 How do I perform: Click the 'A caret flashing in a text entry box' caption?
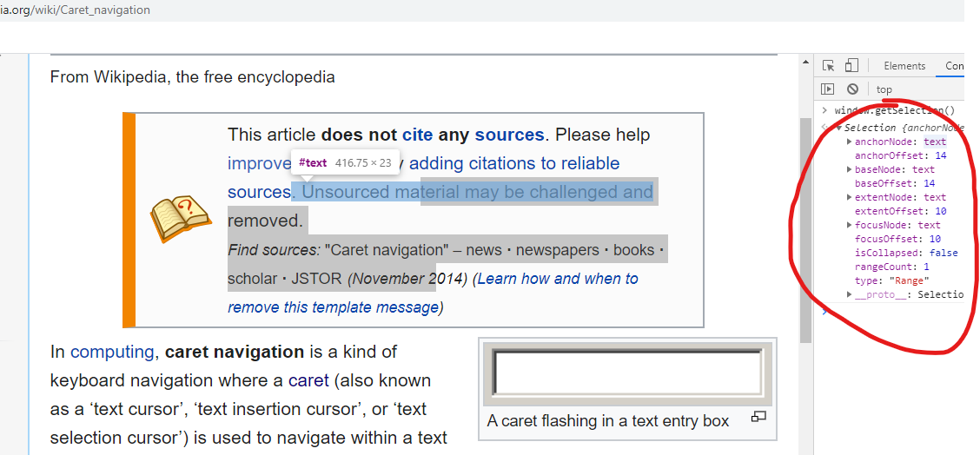coord(608,421)
